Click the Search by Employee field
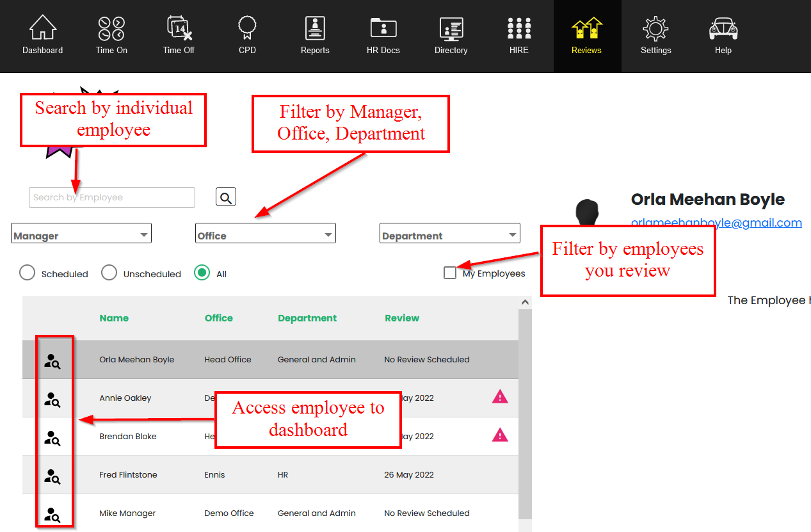The height and width of the screenshot is (532, 811). (112, 198)
